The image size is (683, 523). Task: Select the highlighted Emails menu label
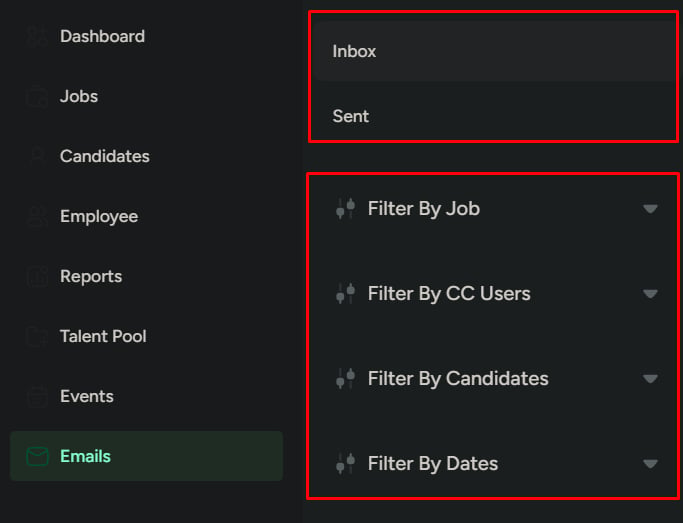pos(85,456)
